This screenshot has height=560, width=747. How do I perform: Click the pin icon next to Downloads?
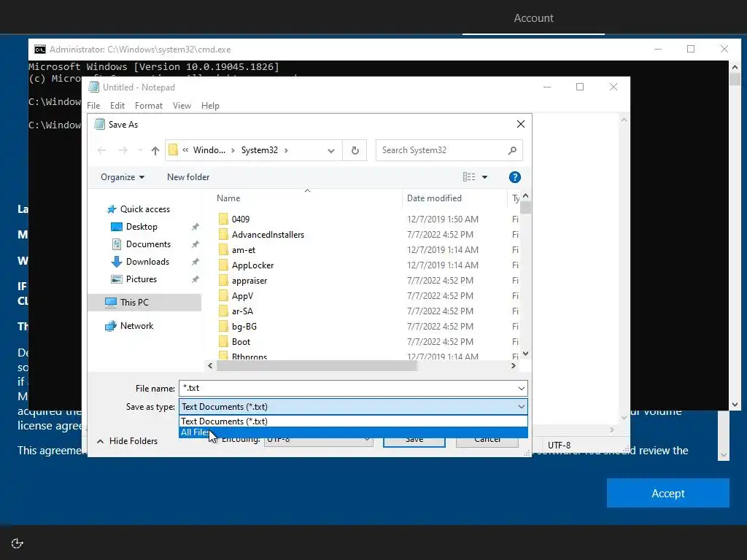(x=195, y=262)
